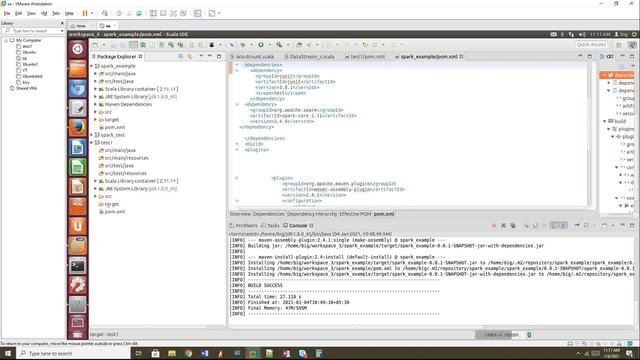This screenshot has width=640, height=360.
Task: Click the Quick Access search field
Action: click(591, 44)
